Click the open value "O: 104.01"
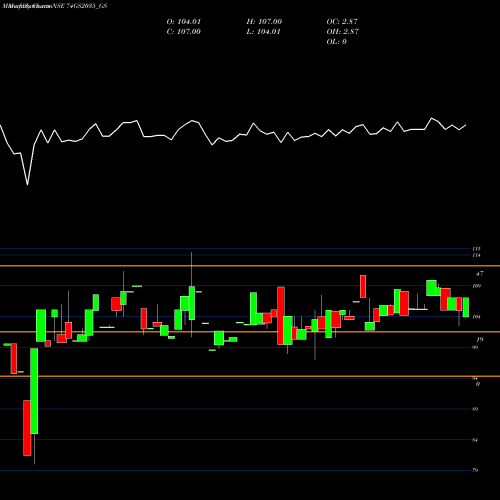Image resolution: width=500 pixels, height=500 pixels. click(184, 22)
